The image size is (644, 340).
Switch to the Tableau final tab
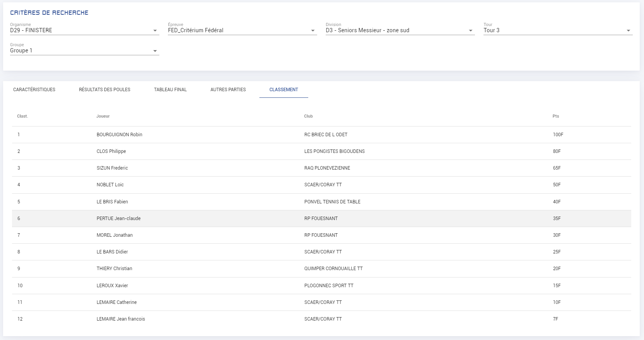click(170, 90)
